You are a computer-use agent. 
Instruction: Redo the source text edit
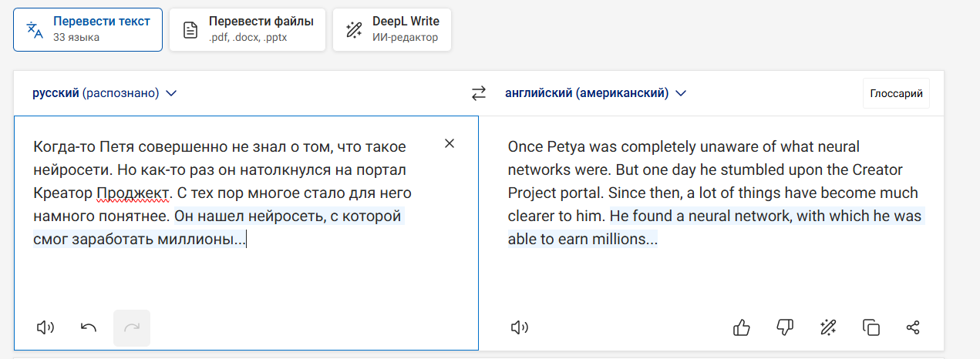pyautogui.click(x=132, y=327)
